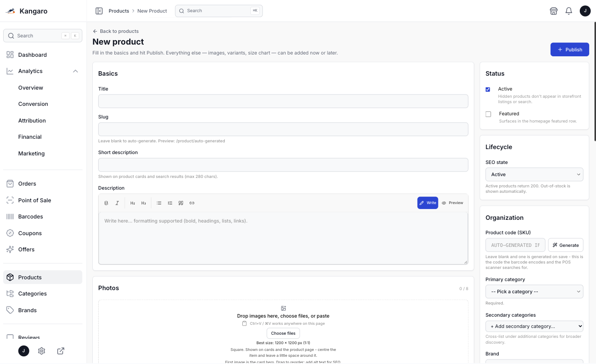Open the storefront icon in top bar

554,11
